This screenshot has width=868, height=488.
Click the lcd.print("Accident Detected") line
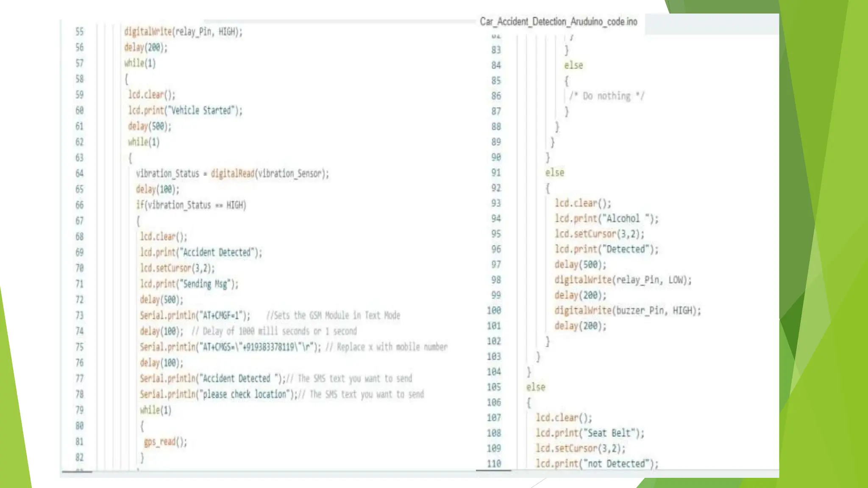click(x=201, y=252)
